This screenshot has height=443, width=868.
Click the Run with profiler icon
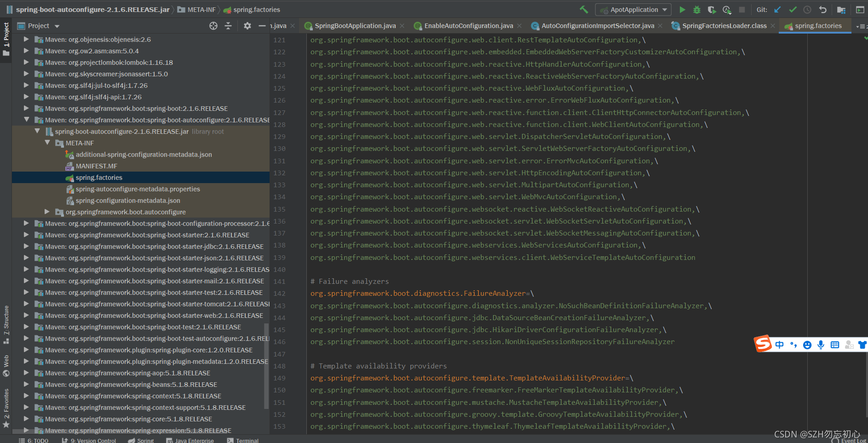click(x=727, y=10)
